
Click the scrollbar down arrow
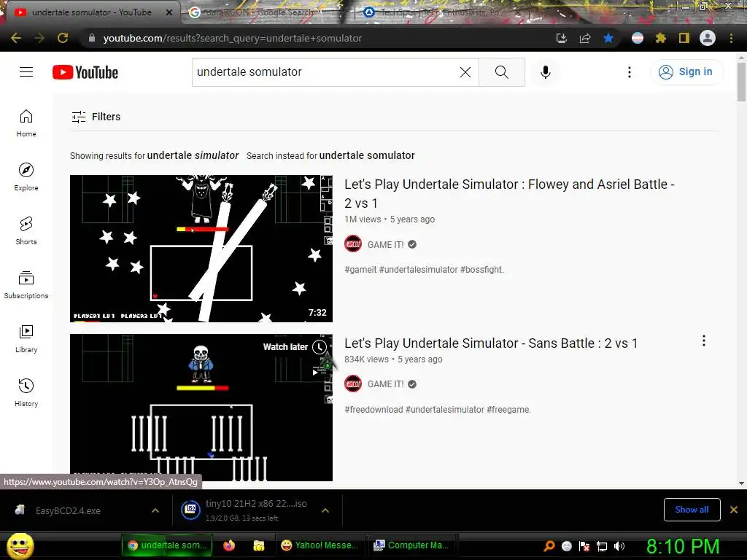(x=741, y=483)
